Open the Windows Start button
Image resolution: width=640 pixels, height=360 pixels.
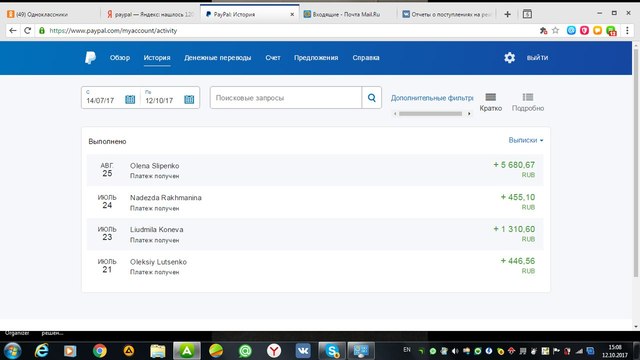tap(12, 351)
